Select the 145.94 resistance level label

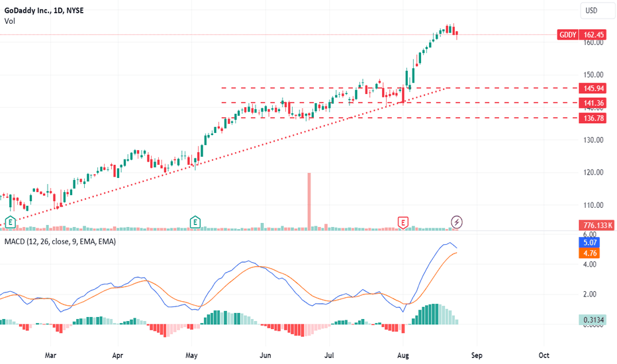coord(593,88)
